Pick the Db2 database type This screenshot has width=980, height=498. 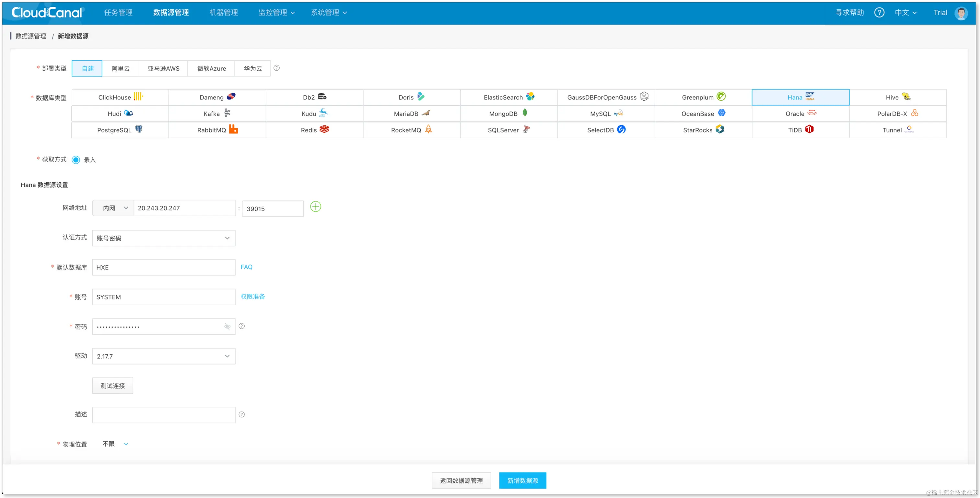314,97
